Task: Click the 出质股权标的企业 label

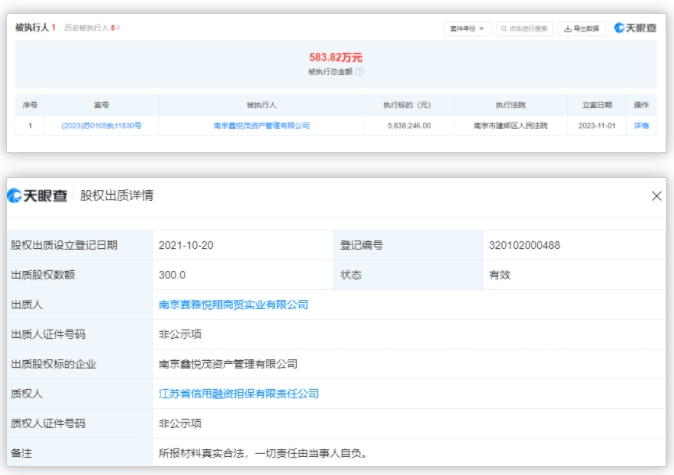Action: [x=53, y=364]
